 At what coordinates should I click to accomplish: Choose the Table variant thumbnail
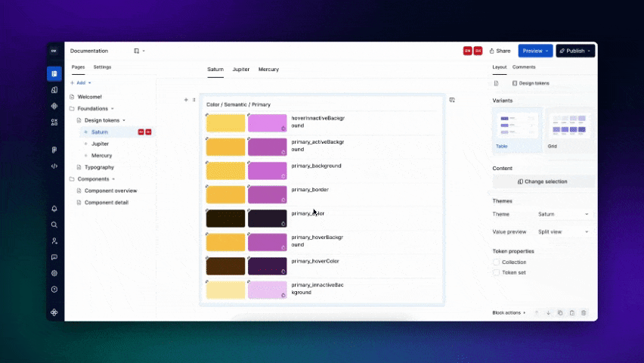[x=518, y=130]
